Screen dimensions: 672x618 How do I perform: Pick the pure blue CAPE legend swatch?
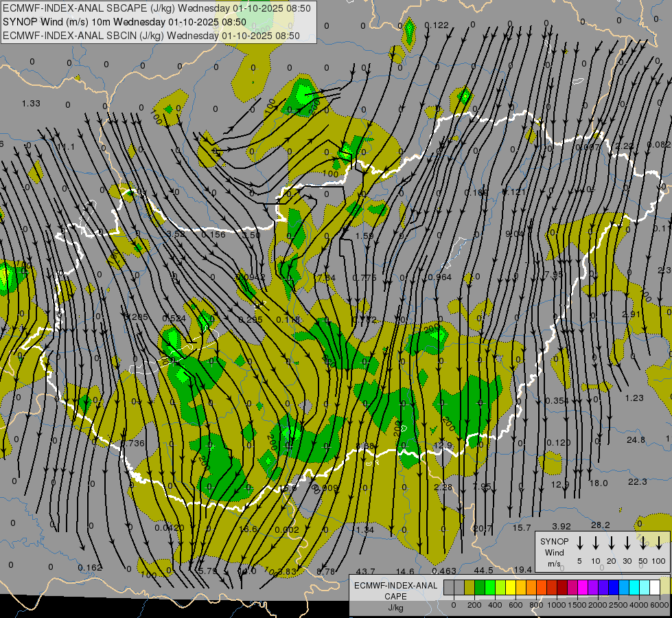(613, 587)
